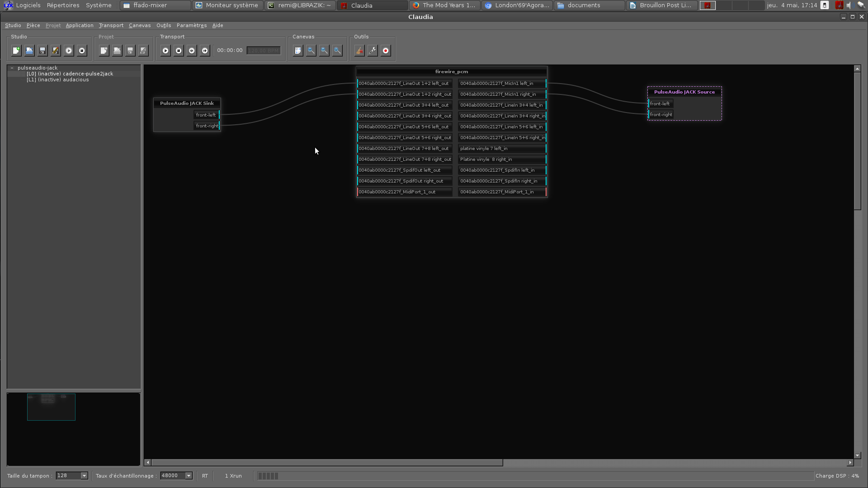Image resolution: width=868 pixels, height=488 pixels.
Task: Click the horizontal canvas scrollbar
Action: click(326, 463)
